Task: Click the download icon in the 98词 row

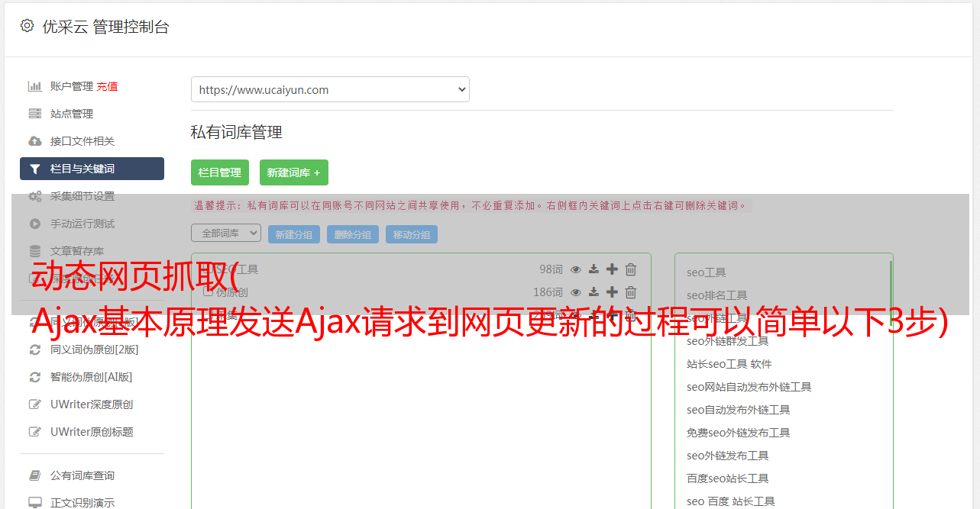Action: [593, 269]
